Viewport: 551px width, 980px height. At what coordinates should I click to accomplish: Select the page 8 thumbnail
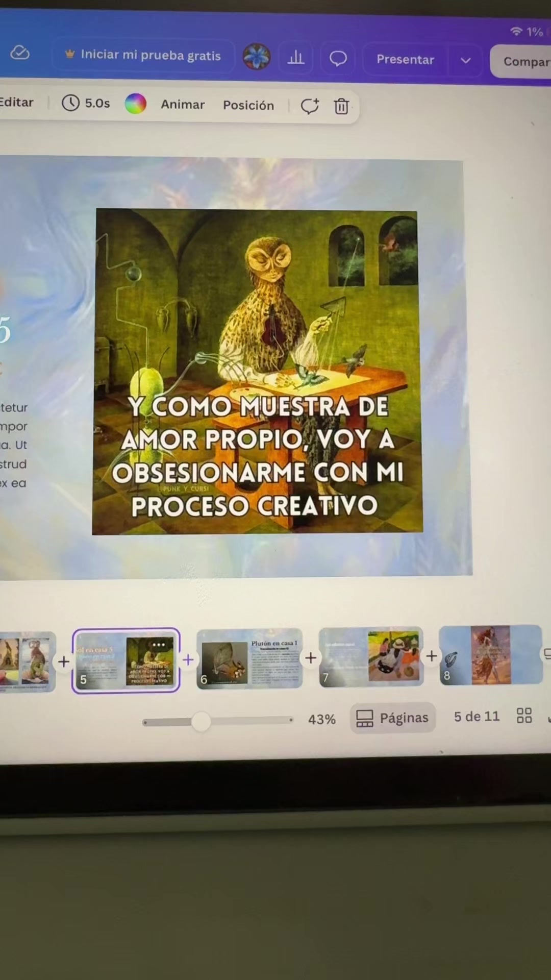pos(490,655)
